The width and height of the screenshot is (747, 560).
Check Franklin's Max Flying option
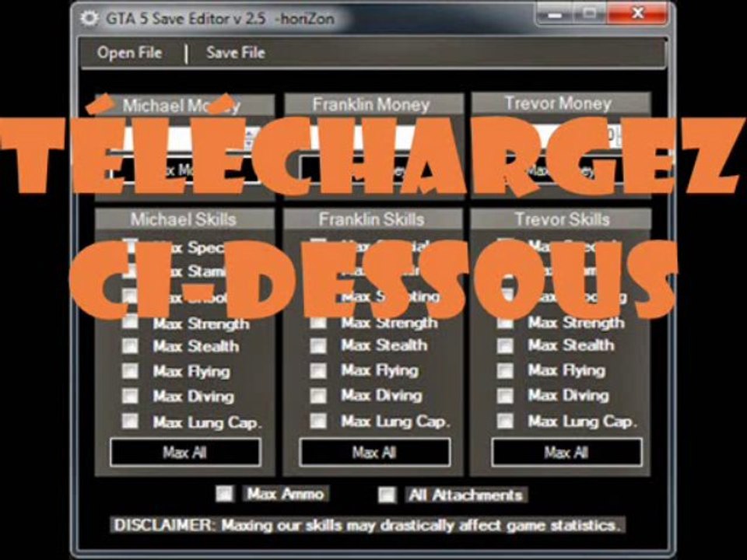coord(318,370)
